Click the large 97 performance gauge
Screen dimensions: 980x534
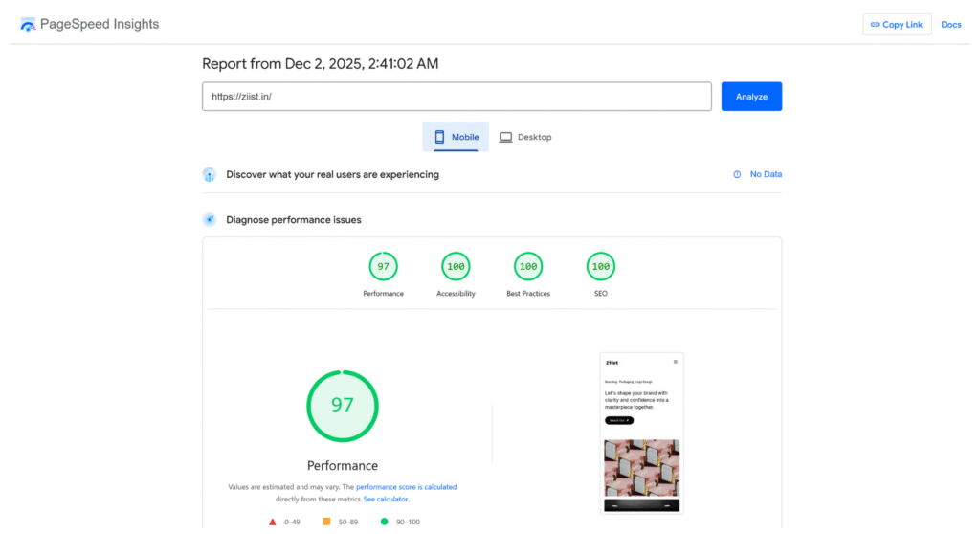coord(343,406)
